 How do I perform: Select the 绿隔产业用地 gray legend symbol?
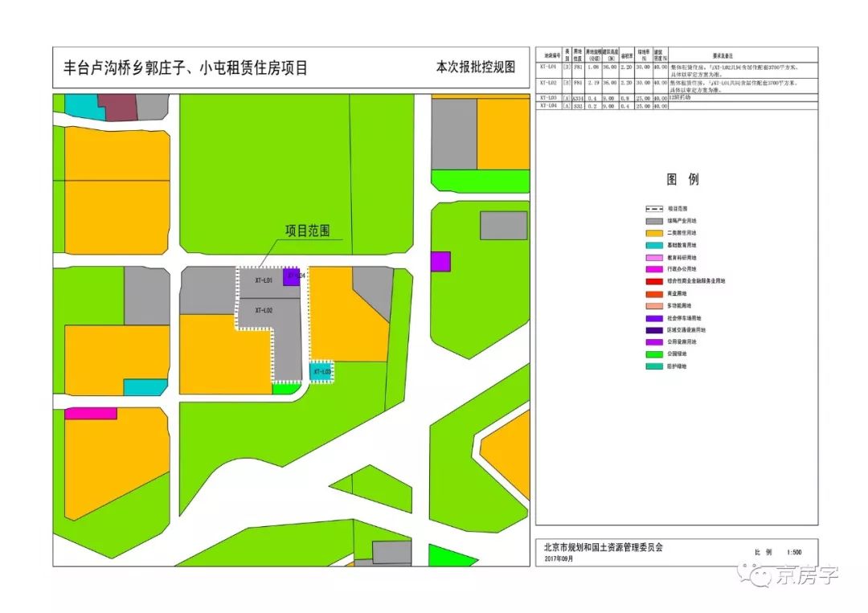(x=653, y=221)
